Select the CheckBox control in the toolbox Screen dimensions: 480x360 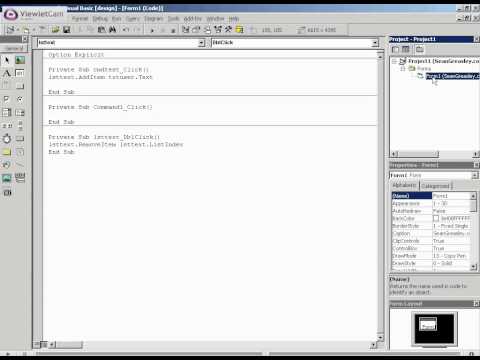pyautogui.click(x=7, y=99)
